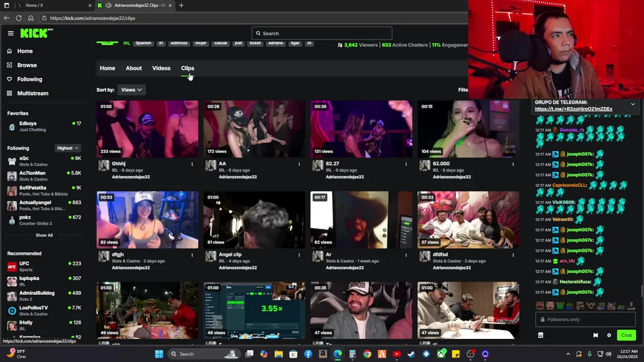Screen dimensions: 644x362
Task: Open File Explorer from the taskbar
Action: point(278,354)
